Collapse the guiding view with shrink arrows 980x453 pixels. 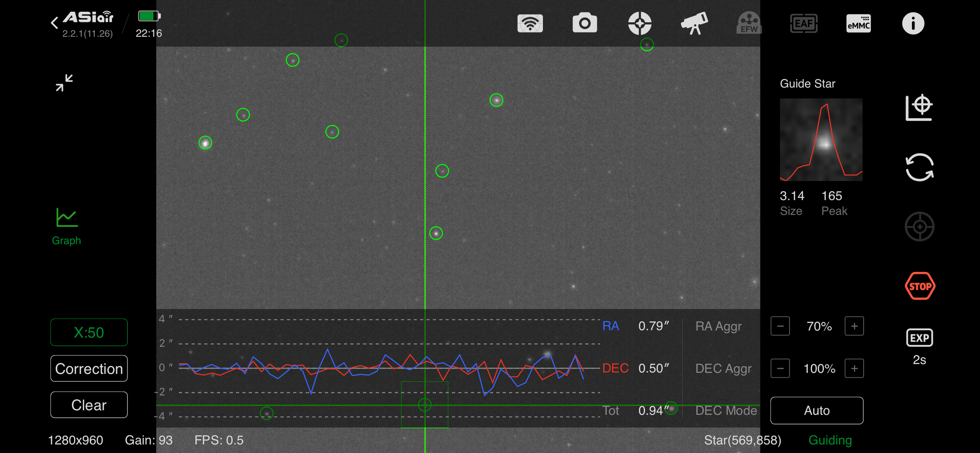(x=64, y=83)
